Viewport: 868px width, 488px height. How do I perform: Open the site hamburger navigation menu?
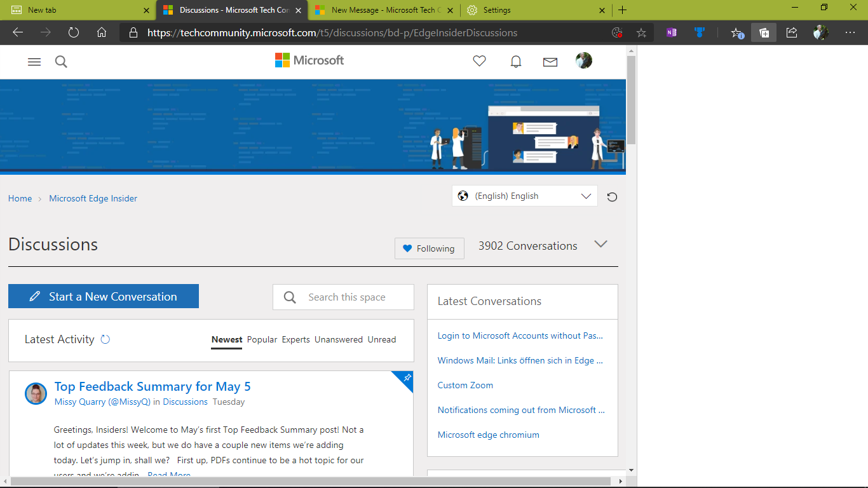click(x=34, y=62)
